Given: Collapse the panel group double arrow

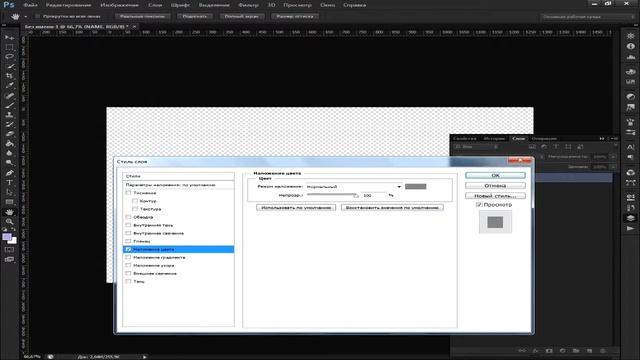Looking at the screenshot, I should (602, 138).
